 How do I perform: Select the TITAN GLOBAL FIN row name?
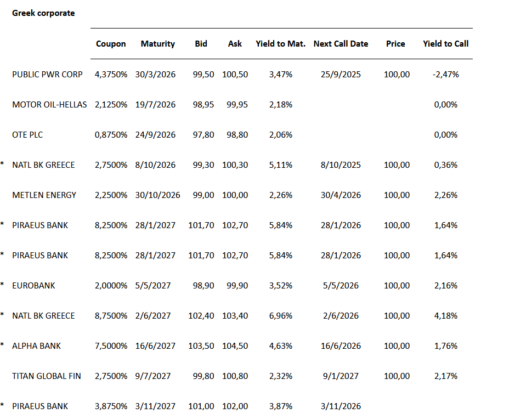pyautogui.click(x=47, y=376)
